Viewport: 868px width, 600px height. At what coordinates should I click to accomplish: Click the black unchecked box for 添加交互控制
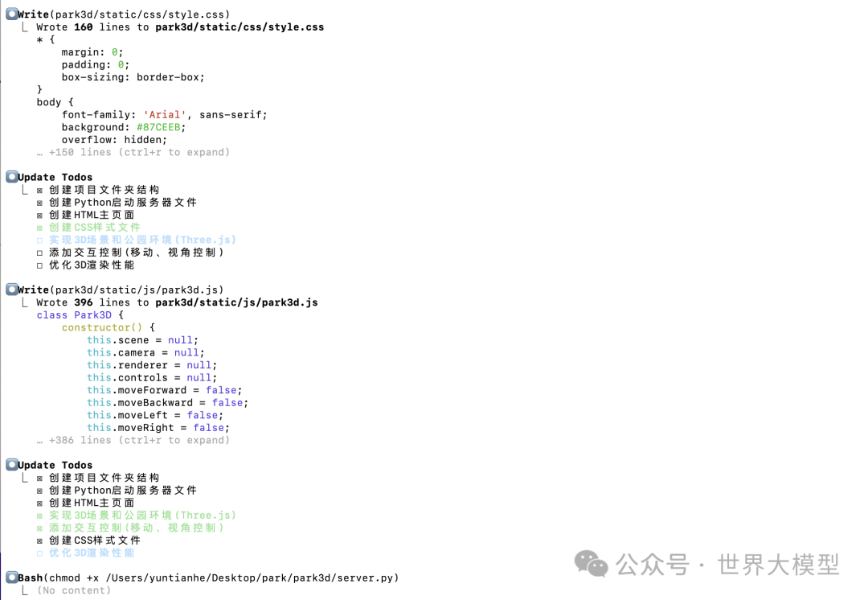pyautogui.click(x=39, y=253)
